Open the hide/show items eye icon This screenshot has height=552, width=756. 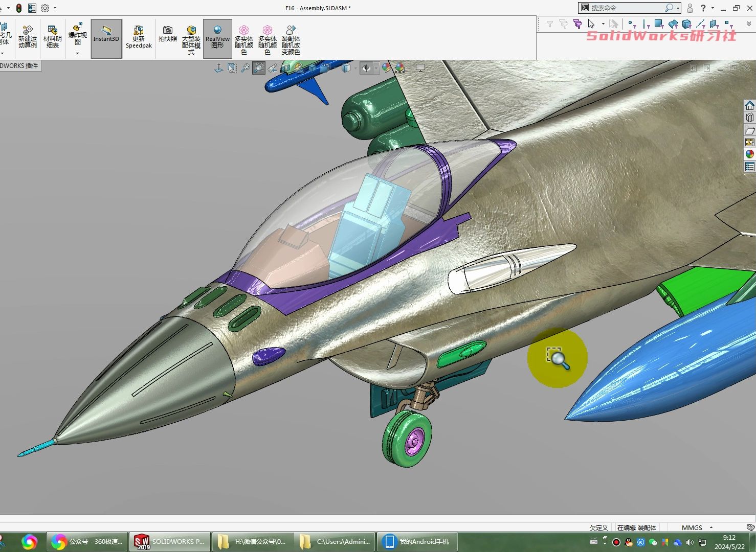365,68
